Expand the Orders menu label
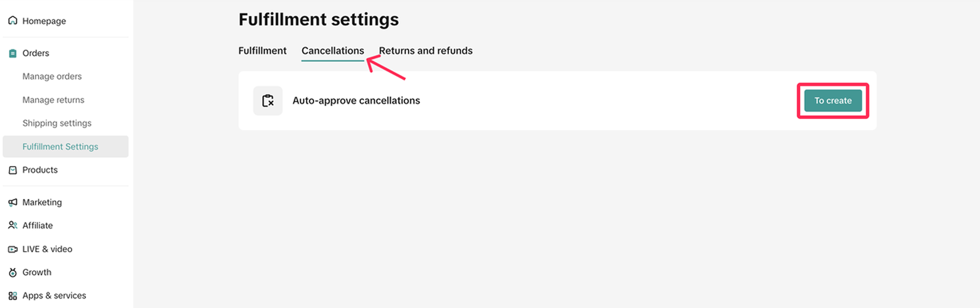The image size is (980, 308). 36,53
